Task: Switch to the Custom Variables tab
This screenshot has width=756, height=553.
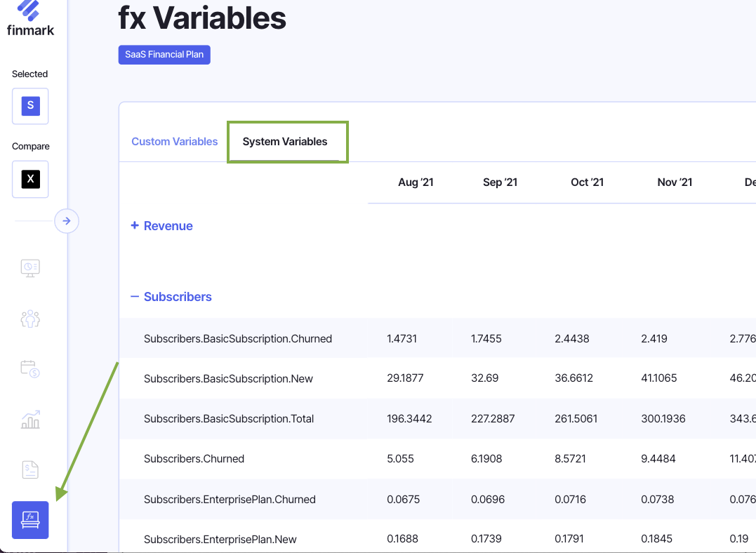Action: tap(174, 141)
